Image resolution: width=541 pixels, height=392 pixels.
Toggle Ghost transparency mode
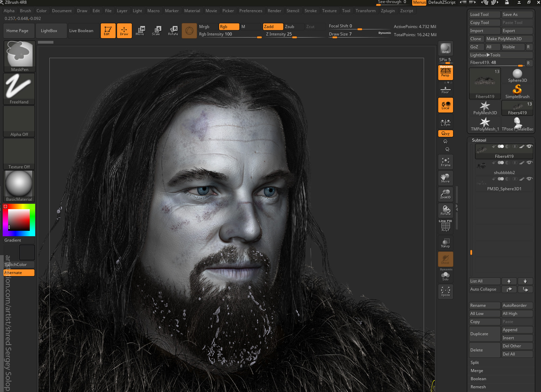(445, 259)
